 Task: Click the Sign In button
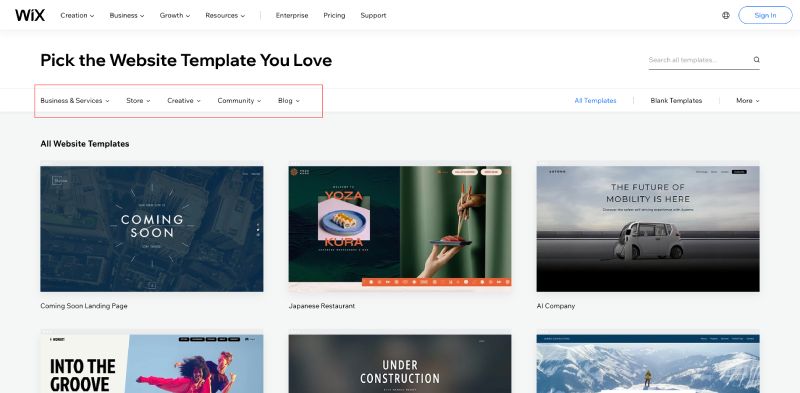pyautogui.click(x=765, y=15)
